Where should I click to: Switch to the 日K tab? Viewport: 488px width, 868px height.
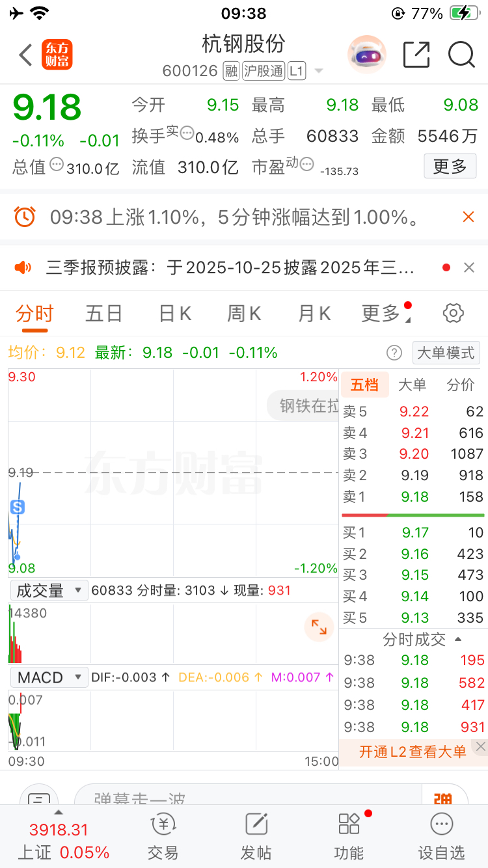coord(175,314)
